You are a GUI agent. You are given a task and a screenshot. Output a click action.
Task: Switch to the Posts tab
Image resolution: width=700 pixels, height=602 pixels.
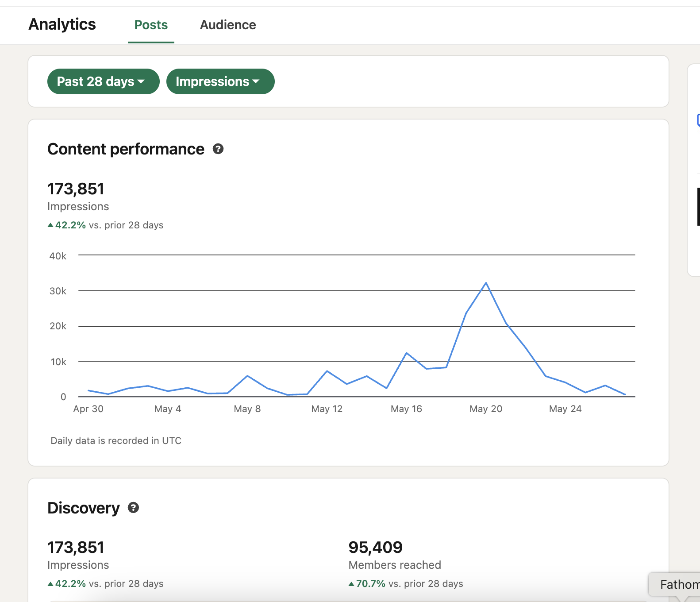[x=151, y=25]
